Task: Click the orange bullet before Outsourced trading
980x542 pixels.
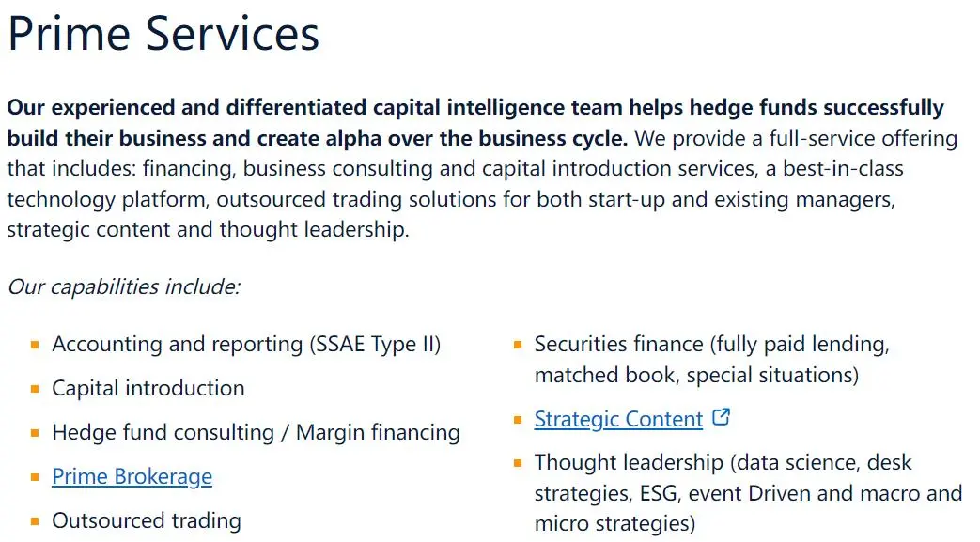Action: 35,521
